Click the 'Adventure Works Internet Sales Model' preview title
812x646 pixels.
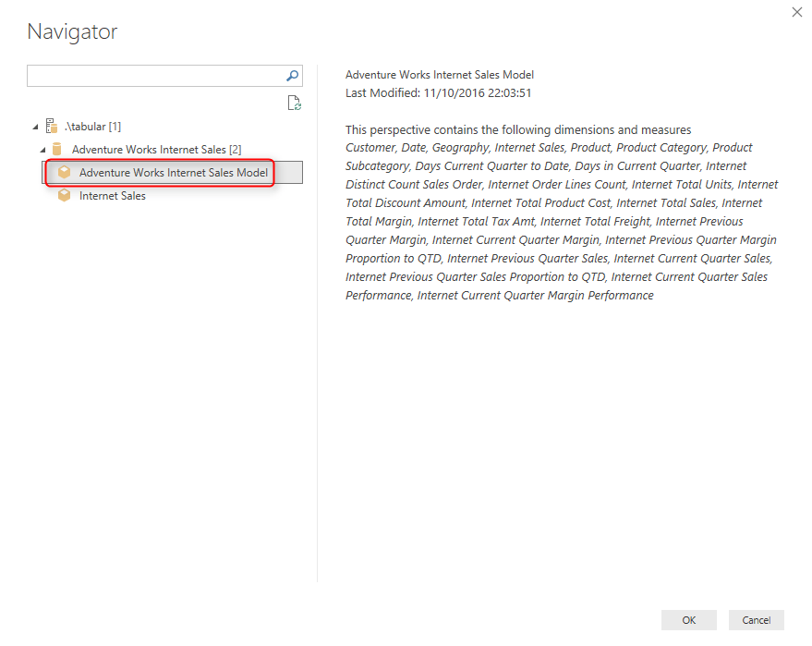pos(439,75)
